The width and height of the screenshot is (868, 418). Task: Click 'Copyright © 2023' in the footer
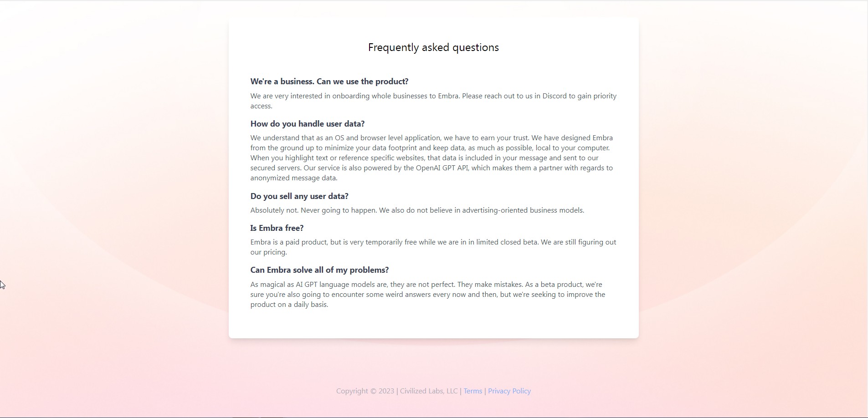coord(365,391)
